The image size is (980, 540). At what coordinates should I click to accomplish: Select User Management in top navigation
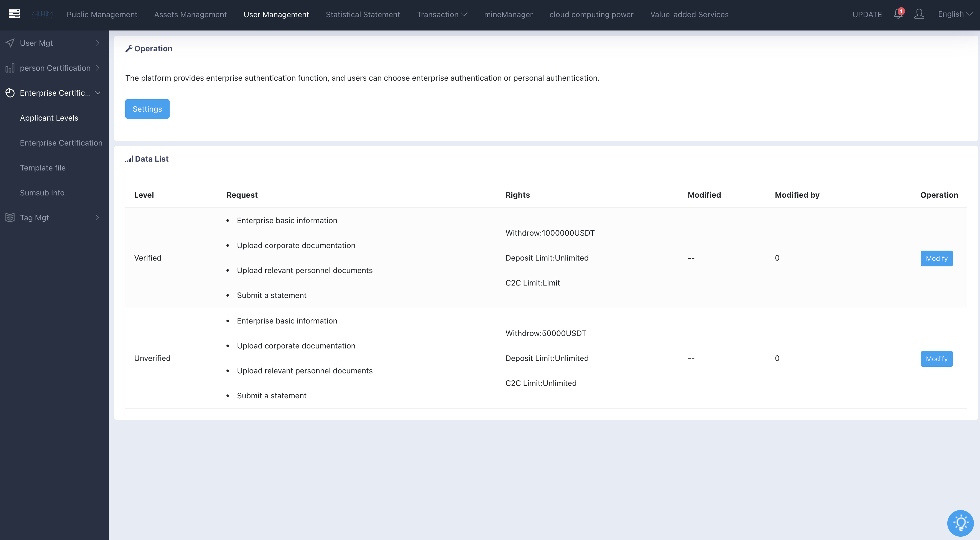click(x=276, y=14)
